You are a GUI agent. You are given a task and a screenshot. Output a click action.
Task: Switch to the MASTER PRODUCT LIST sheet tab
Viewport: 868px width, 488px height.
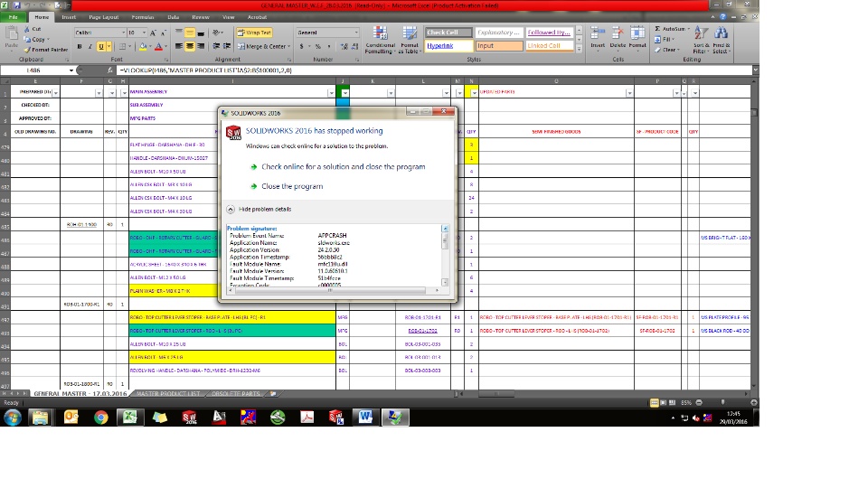pyautogui.click(x=168, y=393)
